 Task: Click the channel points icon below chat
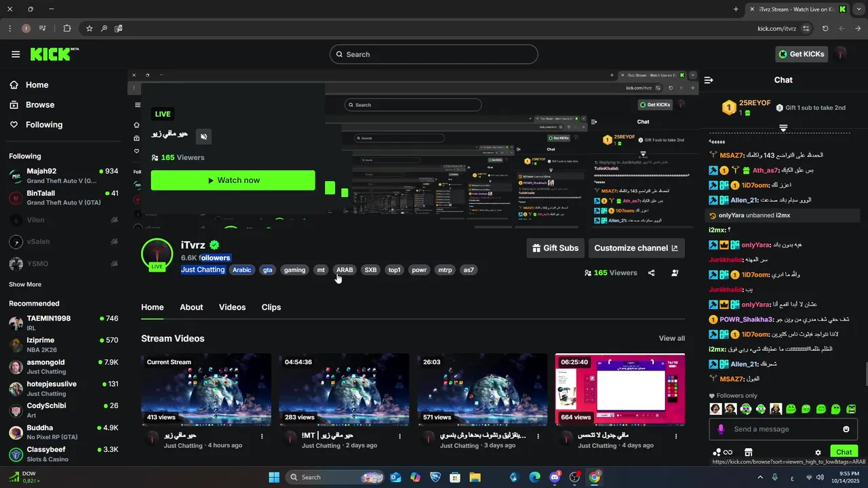coord(723,452)
